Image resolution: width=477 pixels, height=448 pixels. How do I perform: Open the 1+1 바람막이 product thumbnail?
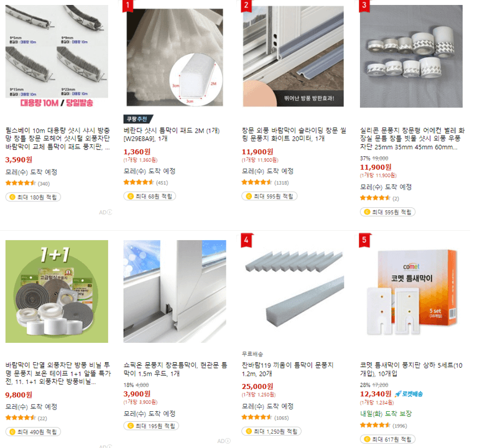[57, 291]
